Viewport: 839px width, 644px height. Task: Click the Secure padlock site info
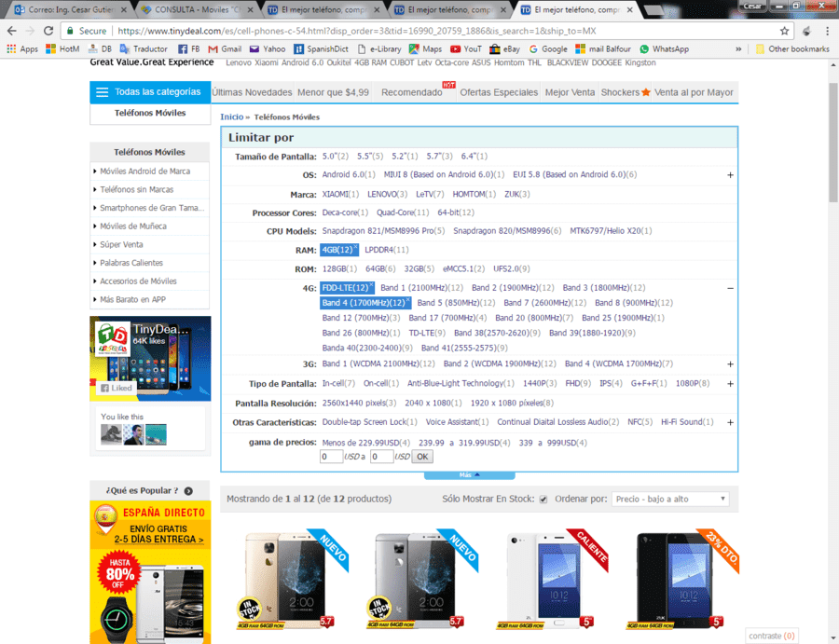[x=86, y=31]
